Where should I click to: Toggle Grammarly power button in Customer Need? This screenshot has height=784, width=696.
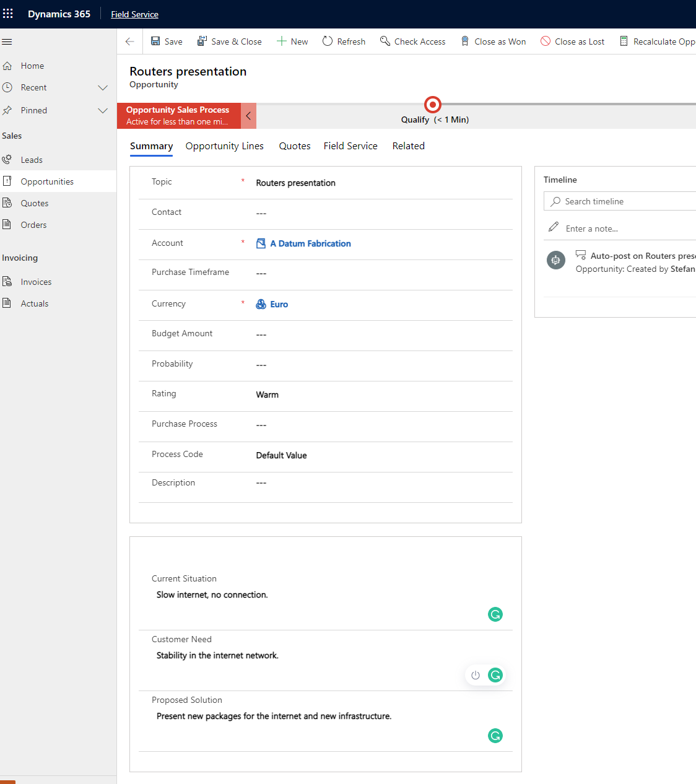(476, 675)
